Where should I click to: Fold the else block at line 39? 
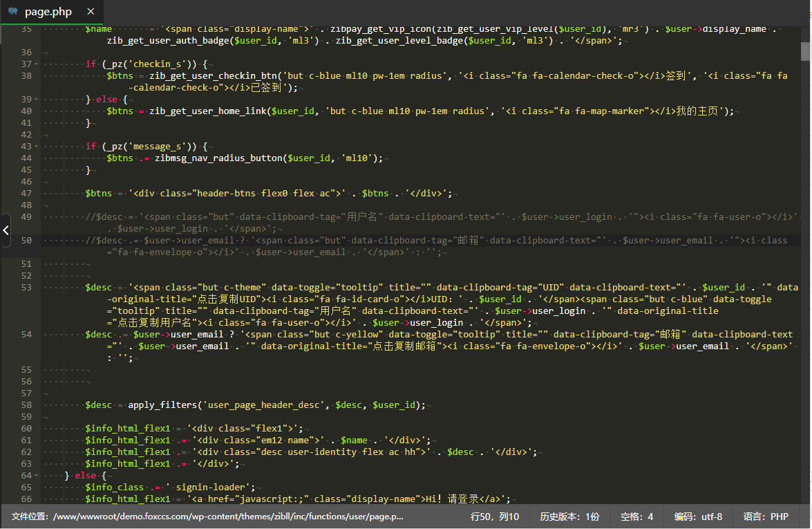coord(35,100)
